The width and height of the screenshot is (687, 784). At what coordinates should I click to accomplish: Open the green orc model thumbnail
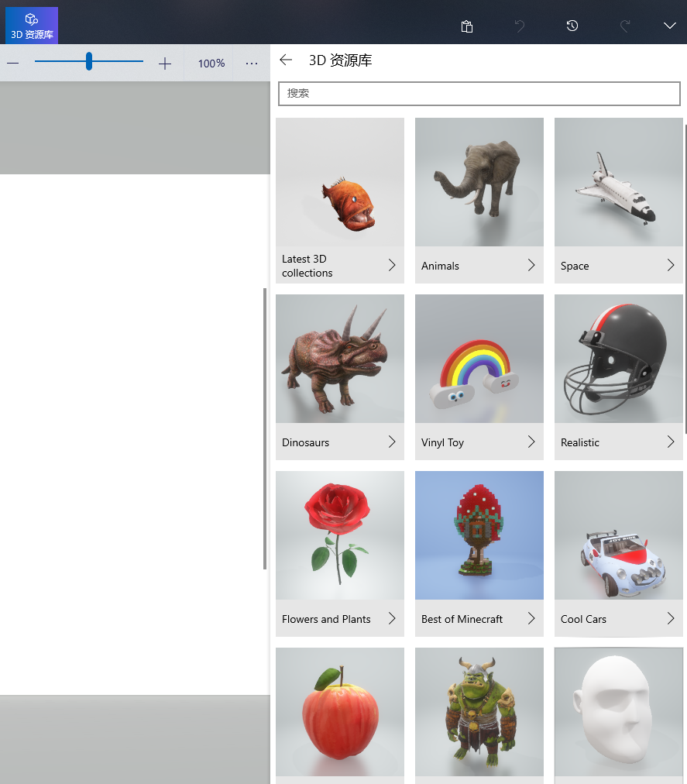[479, 712]
